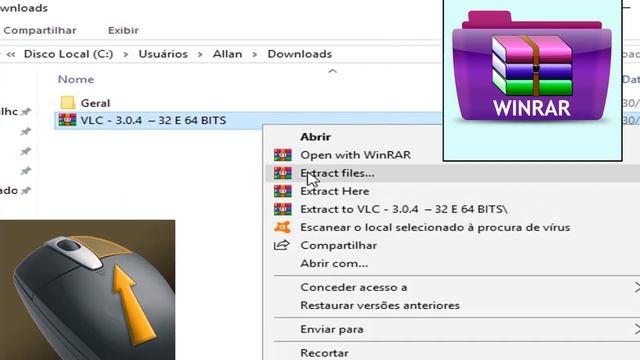Click WinRAR icon beside Open with WinRAR

tap(282, 155)
